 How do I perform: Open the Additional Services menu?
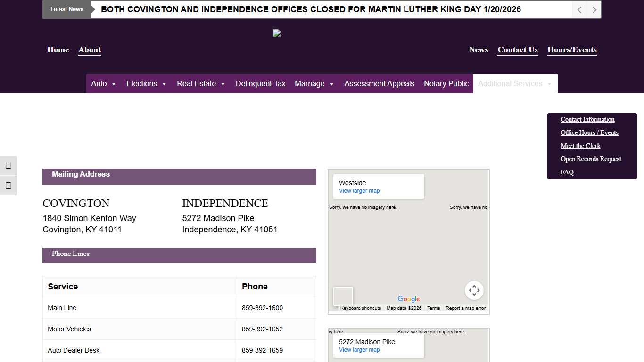515,84
